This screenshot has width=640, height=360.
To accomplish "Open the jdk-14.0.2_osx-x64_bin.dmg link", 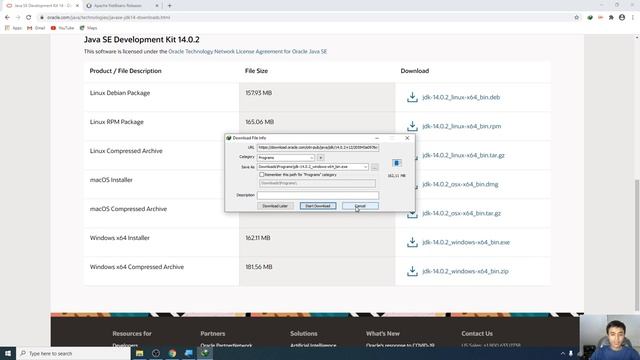I will click(x=460, y=184).
